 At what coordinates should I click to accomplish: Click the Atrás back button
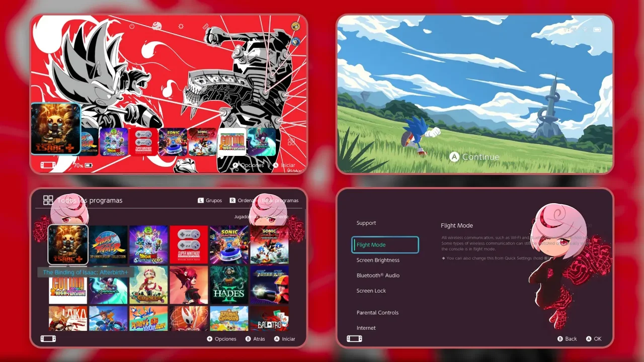[x=255, y=339]
